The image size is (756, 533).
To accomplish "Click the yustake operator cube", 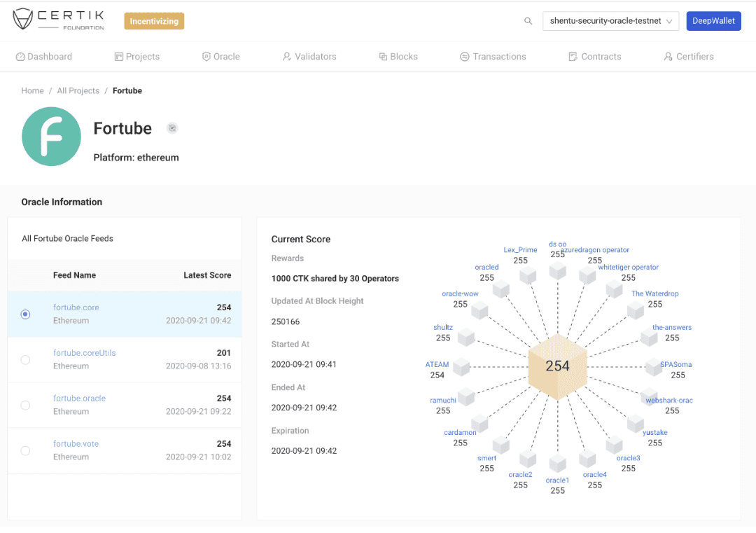I will pyautogui.click(x=636, y=424).
